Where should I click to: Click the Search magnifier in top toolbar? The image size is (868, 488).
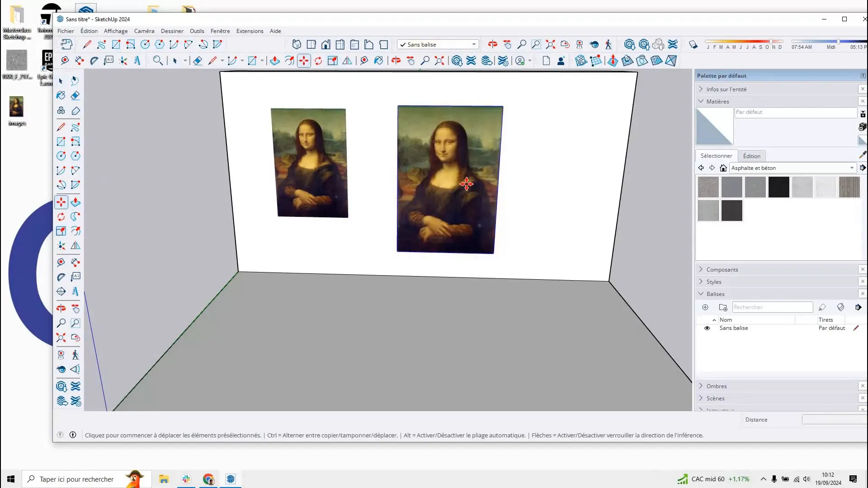coord(158,61)
